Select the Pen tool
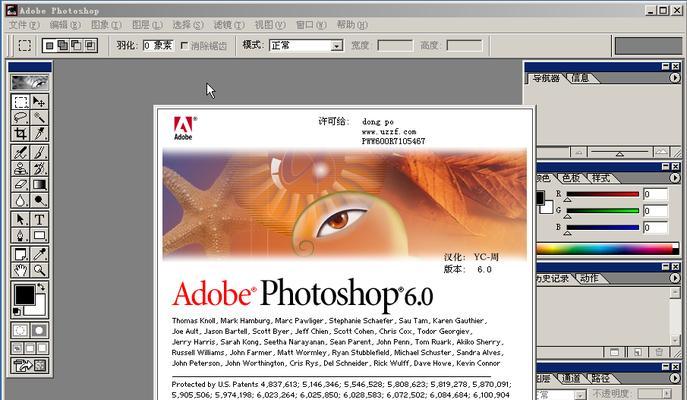Screen dimensions: 687x400 [21, 235]
